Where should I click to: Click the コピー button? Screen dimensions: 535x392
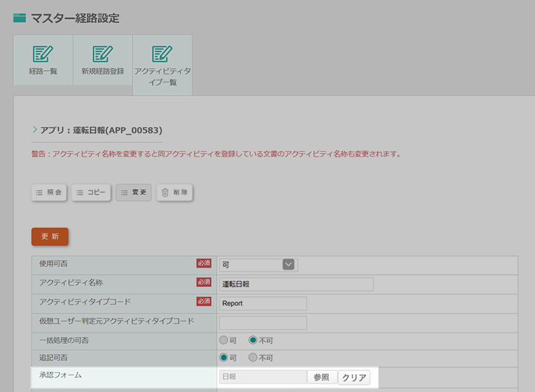tap(91, 193)
